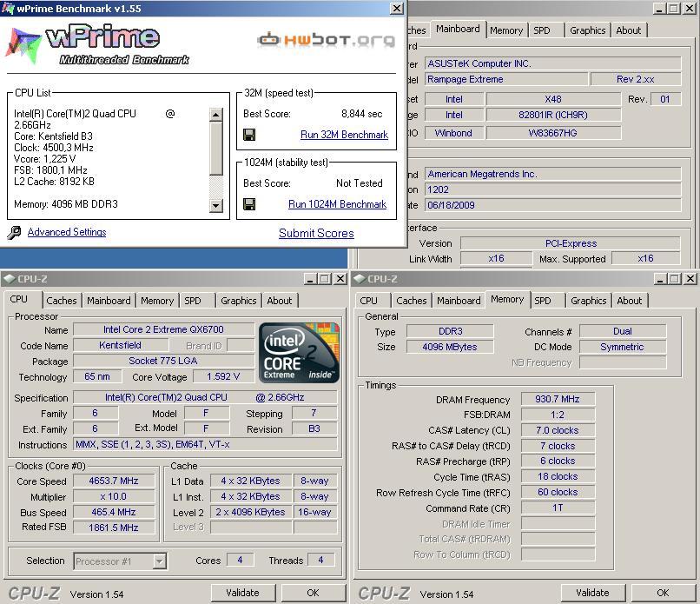
Task: Click the Kentsfield code name field
Action: point(121,345)
